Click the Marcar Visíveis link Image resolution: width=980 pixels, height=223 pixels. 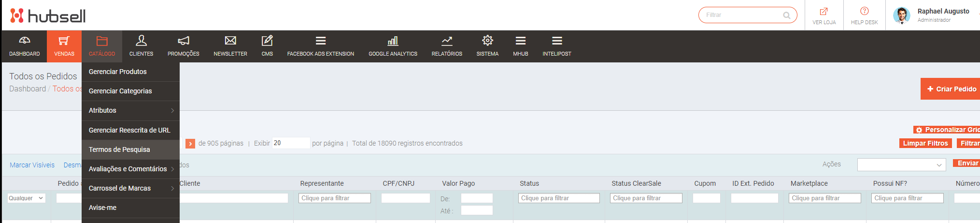pyautogui.click(x=32, y=165)
